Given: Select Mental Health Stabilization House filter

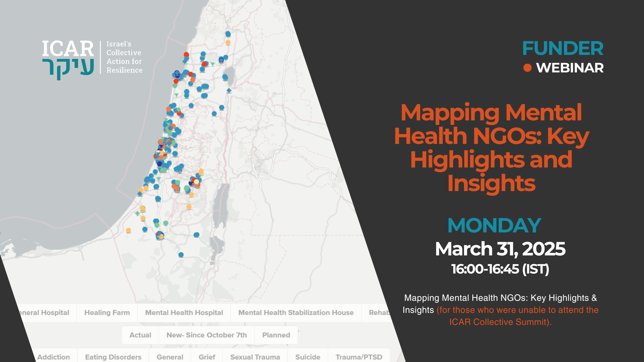Looking at the screenshot, I should (296, 313).
